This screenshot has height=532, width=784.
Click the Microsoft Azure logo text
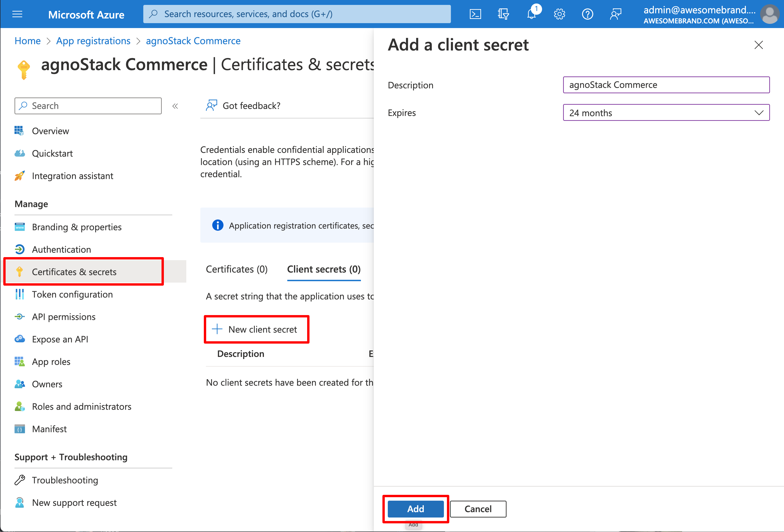[x=86, y=14]
